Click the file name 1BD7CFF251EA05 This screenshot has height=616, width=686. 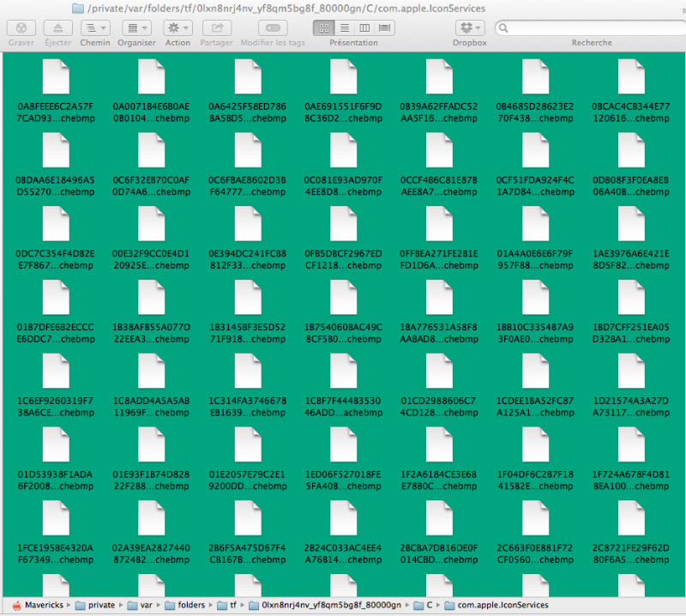[631, 333]
